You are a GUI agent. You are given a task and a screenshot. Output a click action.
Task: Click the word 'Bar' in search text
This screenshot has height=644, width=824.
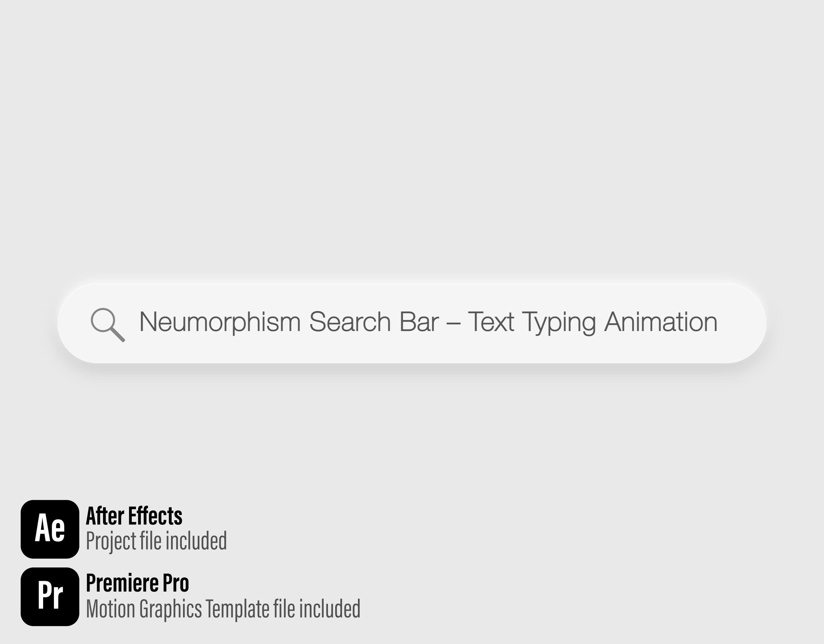pyautogui.click(x=419, y=322)
